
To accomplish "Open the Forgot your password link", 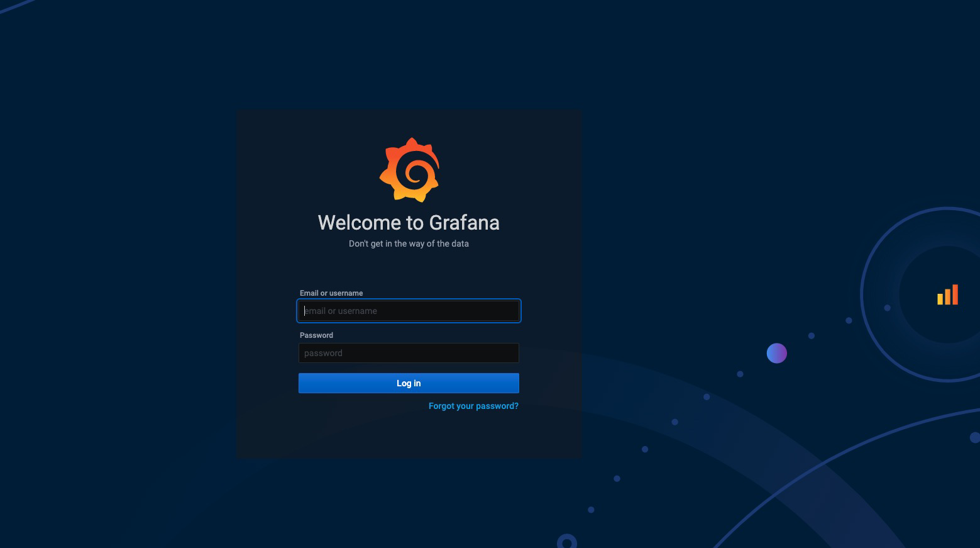I will click(473, 406).
